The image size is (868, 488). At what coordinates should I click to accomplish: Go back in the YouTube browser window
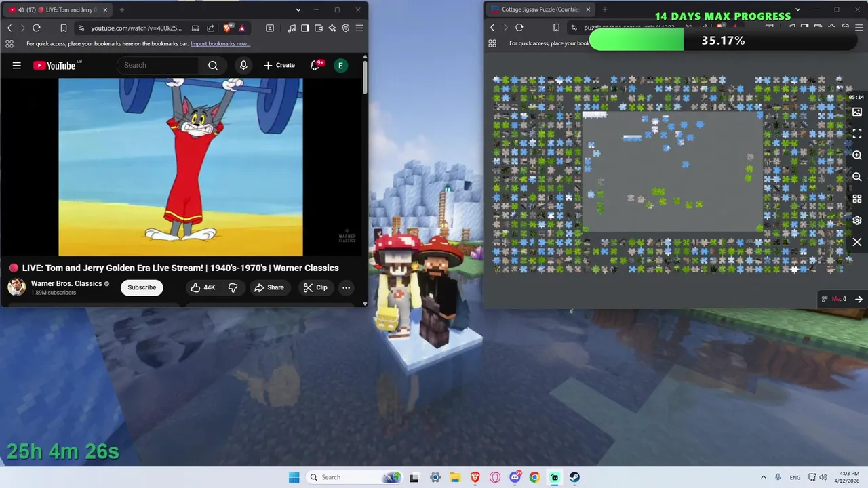pos(9,28)
